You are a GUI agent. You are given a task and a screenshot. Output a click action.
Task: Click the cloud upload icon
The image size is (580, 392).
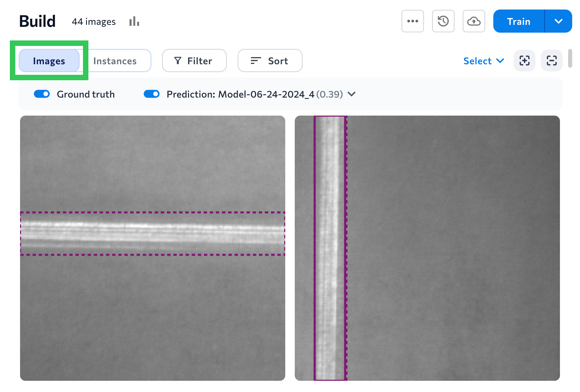pos(474,21)
